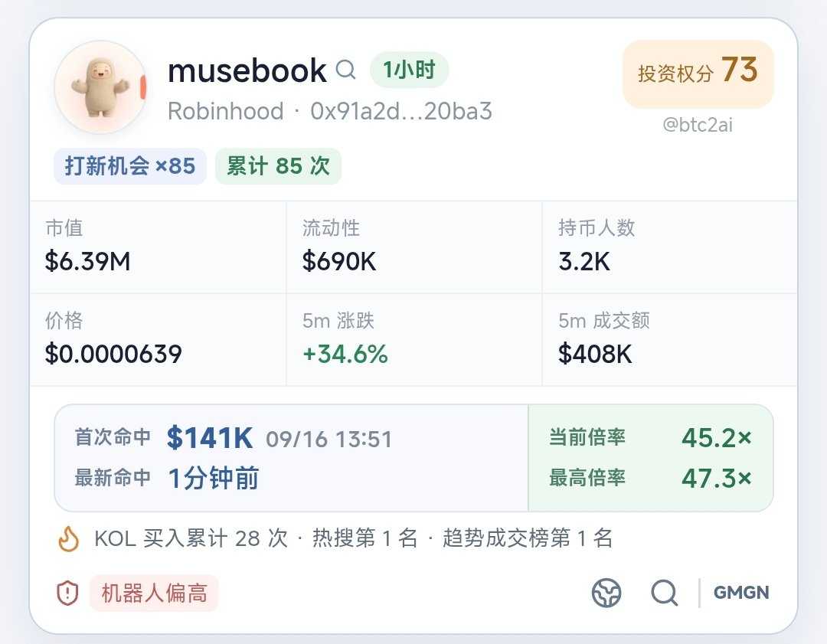This screenshot has height=644, width=827.
Task: Click the 1小时 age badge
Action: tap(409, 70)
